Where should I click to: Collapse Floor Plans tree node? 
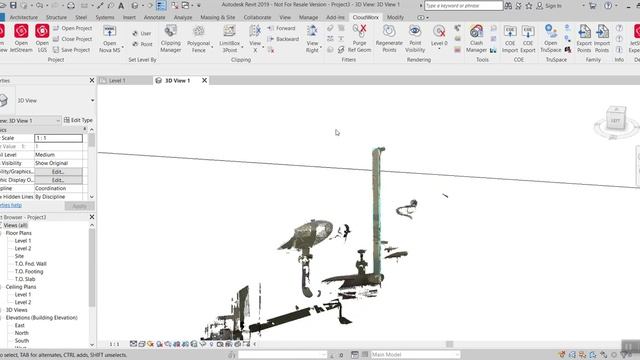coord(1,233)
